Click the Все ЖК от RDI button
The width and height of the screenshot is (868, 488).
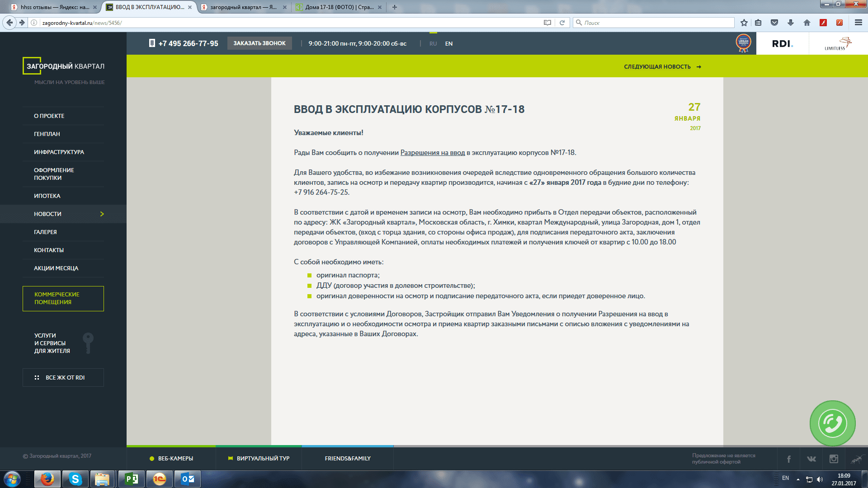(63, 378)
